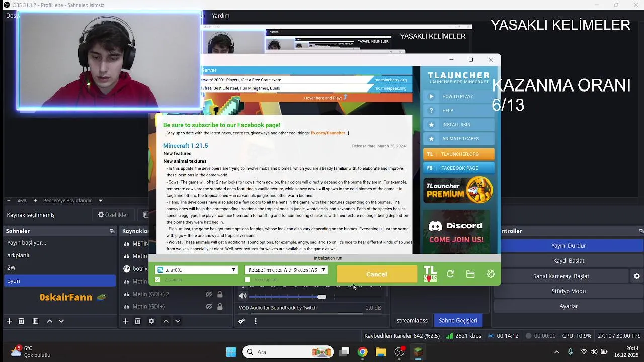Move the selected scene down

(61, 321)
